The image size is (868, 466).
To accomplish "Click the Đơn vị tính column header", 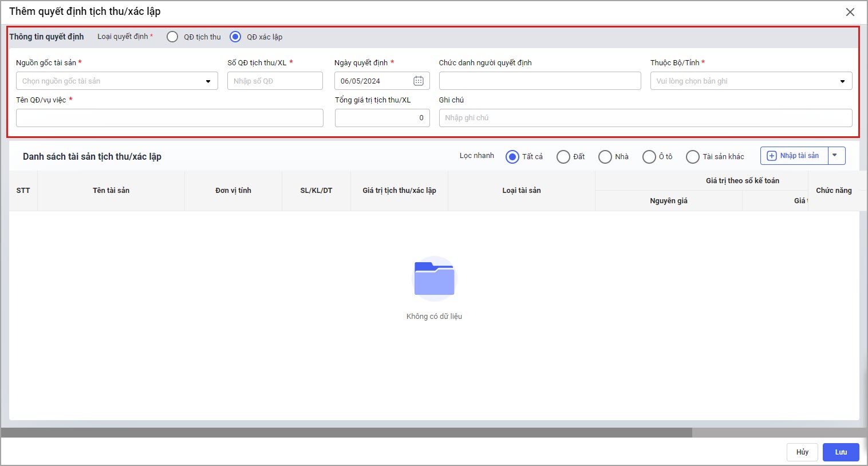I will click(x=234, y=191).
